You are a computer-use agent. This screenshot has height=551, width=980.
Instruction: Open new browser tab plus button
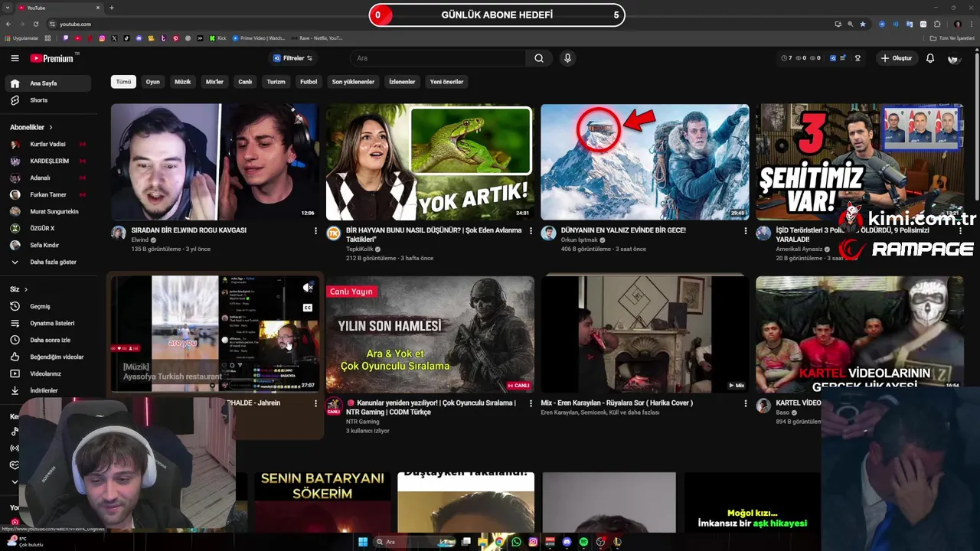112,8
